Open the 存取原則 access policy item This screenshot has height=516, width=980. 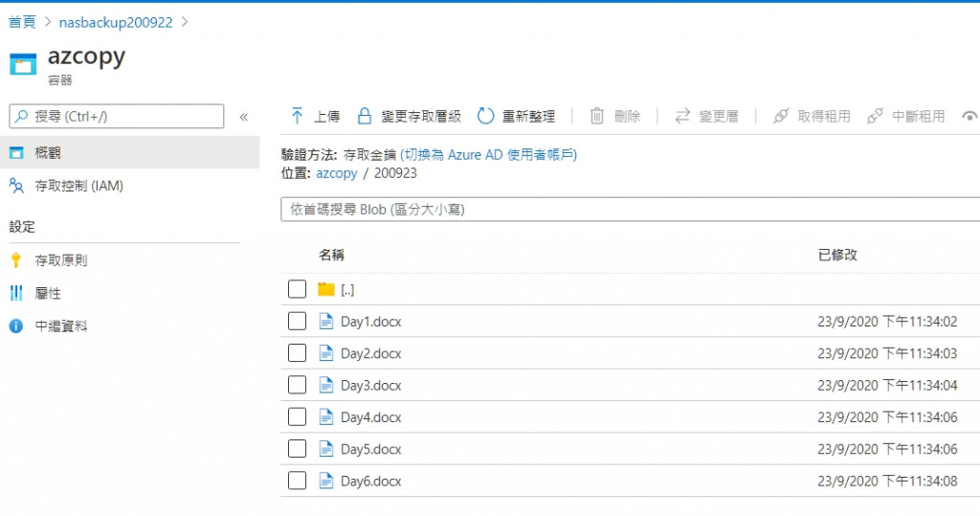tap(61, 260)
